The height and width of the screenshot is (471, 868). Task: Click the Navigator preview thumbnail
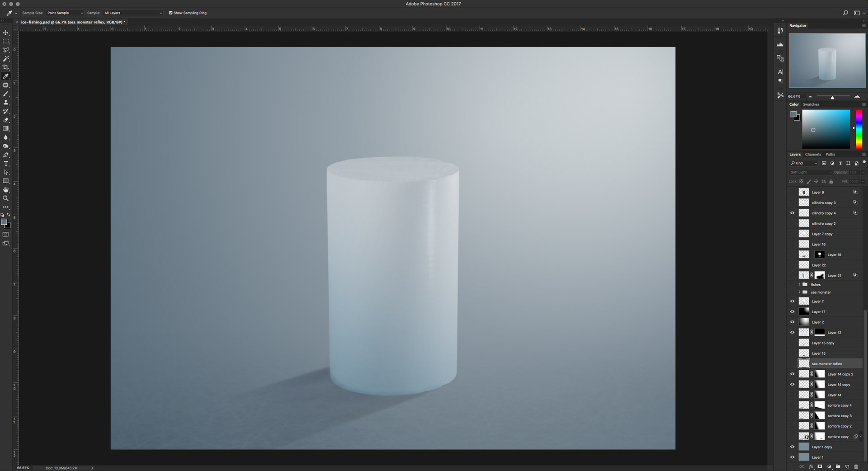point(827,61)
